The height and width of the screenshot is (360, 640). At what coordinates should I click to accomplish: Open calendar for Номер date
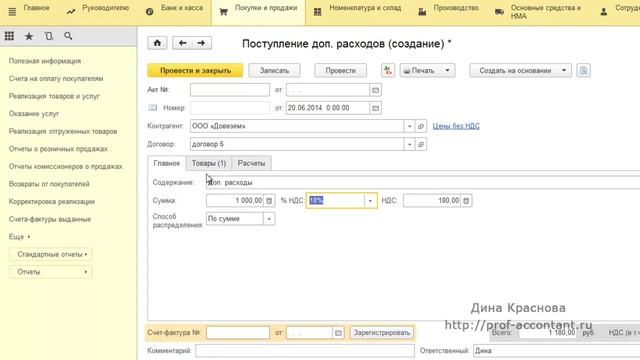[x=376, y=108]
